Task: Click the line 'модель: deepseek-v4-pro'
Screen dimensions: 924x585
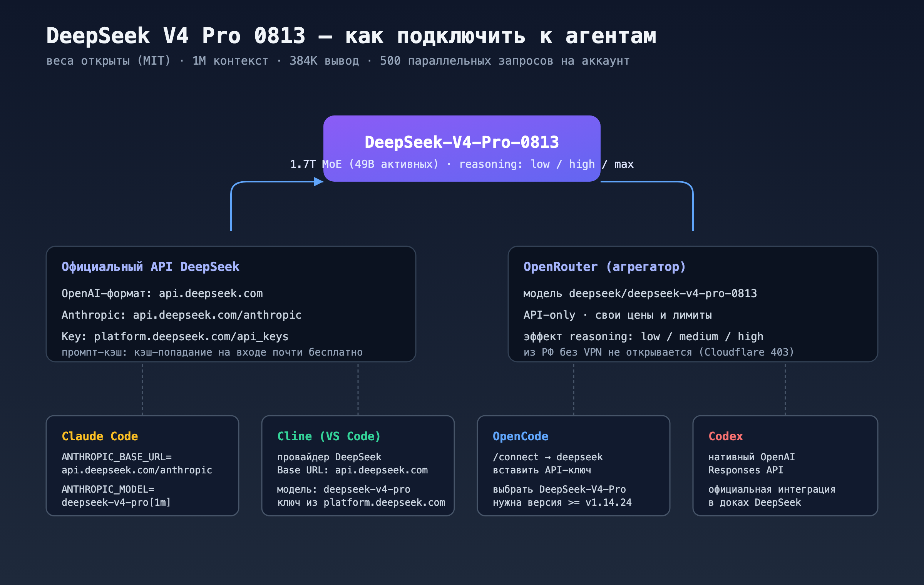Action: coord(343,490)
